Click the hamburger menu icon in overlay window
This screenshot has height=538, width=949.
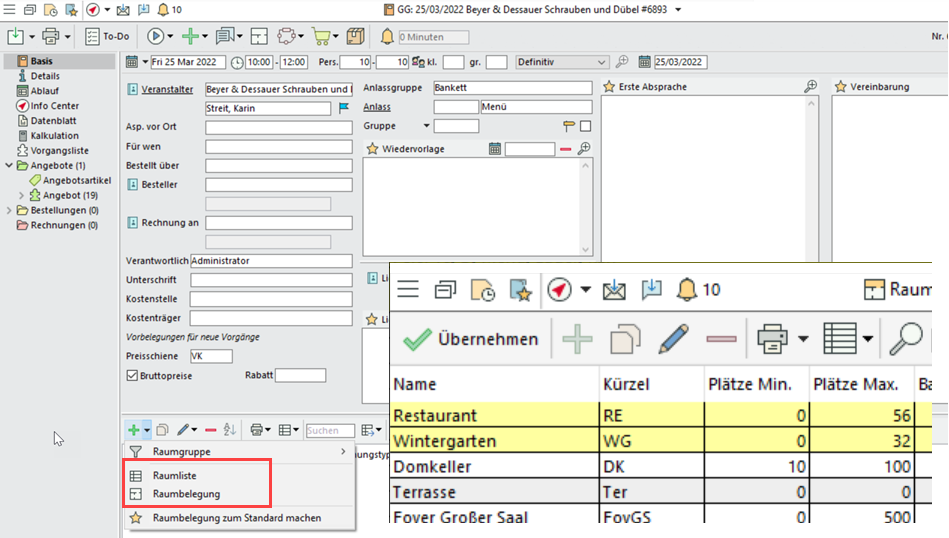407,290
